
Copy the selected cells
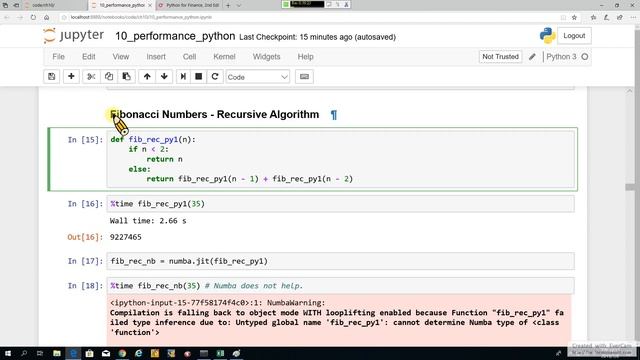tap(109, 77)
